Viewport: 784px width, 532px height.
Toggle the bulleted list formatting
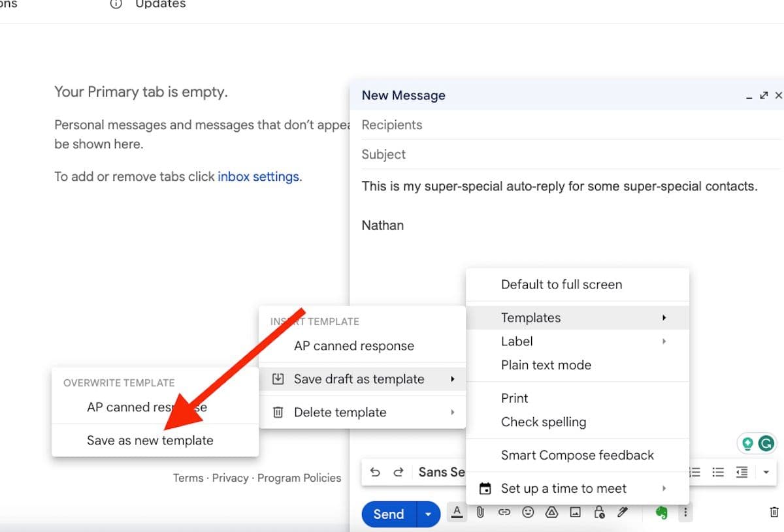[x=718, y=472]
